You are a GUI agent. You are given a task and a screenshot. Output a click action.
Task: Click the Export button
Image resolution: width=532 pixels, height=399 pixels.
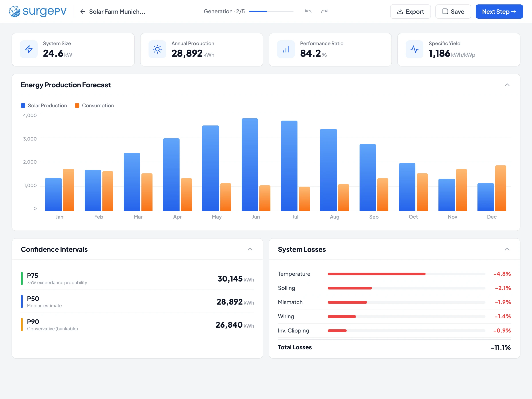pyautogui.click(x=410, y=12)
